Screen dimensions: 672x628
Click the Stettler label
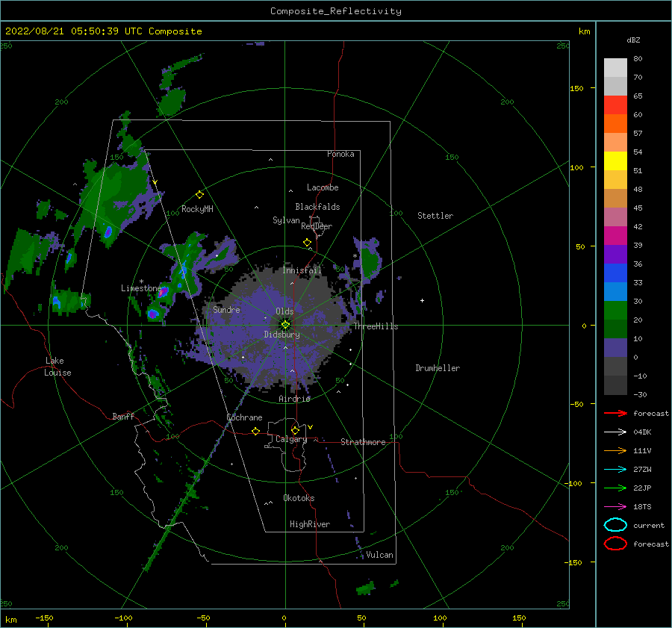pos(435,216)
